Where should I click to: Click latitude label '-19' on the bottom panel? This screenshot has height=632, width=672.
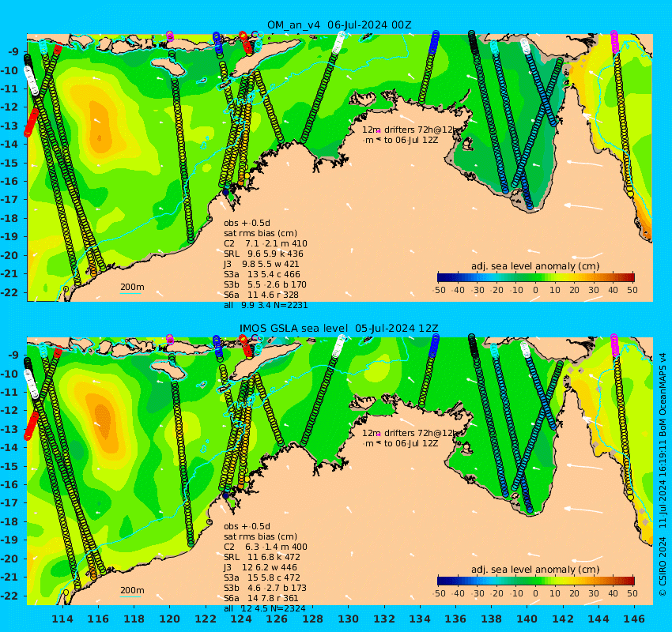[x=9, y=540]
